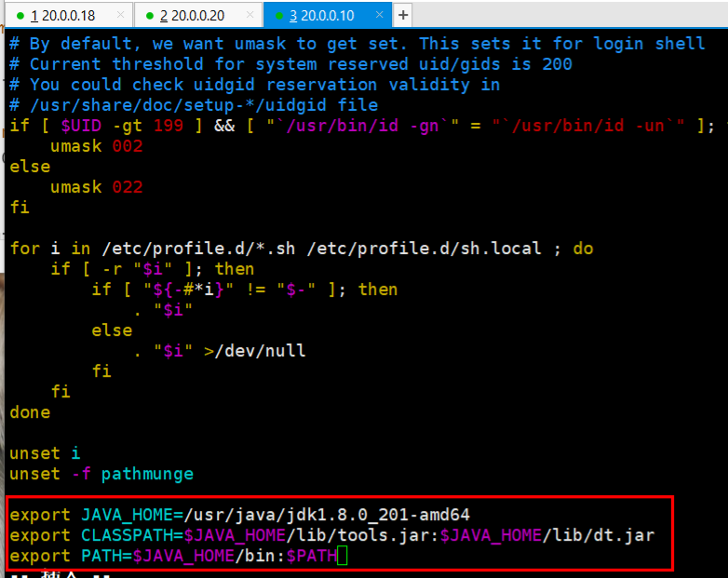Click the '>/dev/null' text
728x578 pixels.
click(255, 351)
